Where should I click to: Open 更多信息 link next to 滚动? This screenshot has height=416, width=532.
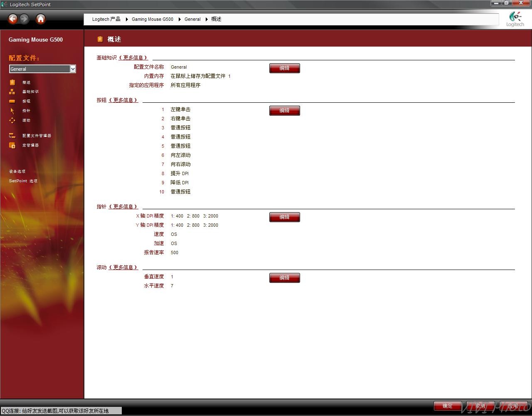[123, 267]
